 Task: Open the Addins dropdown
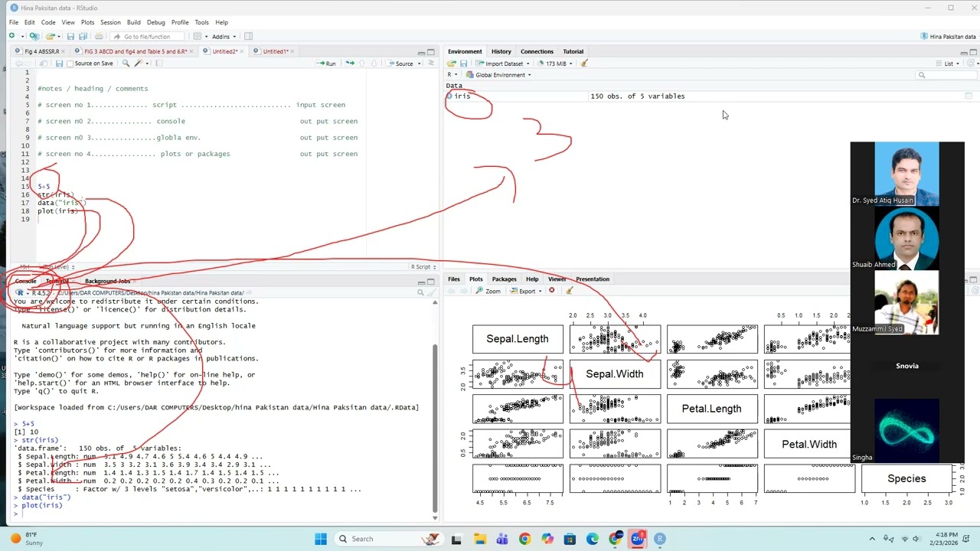tap(224, 36)
